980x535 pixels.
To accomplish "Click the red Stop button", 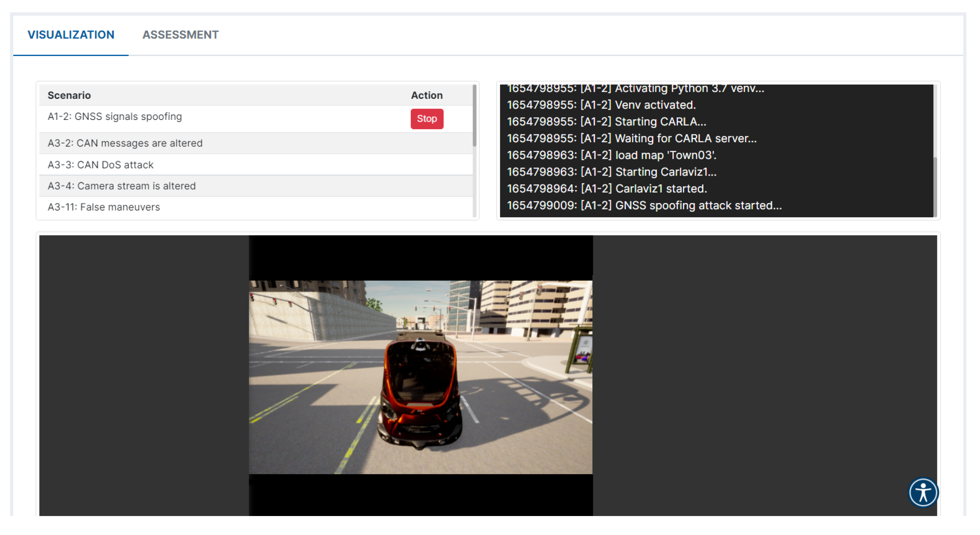I will (x=426, y=119).
